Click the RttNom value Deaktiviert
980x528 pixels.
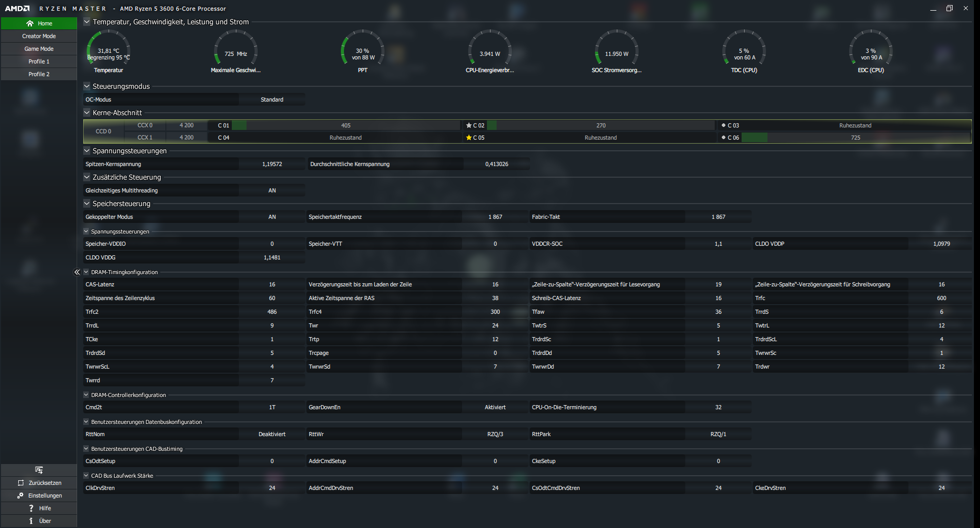272,434
